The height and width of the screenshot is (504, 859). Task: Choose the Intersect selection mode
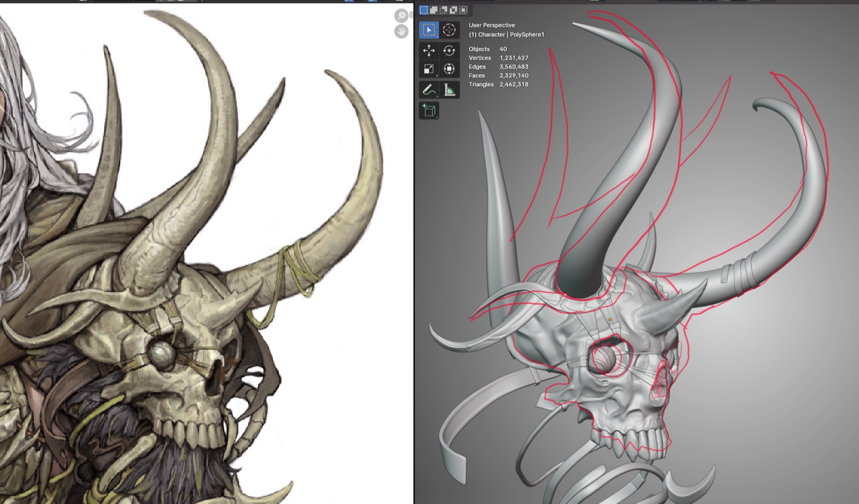click(x=463, y=10)
